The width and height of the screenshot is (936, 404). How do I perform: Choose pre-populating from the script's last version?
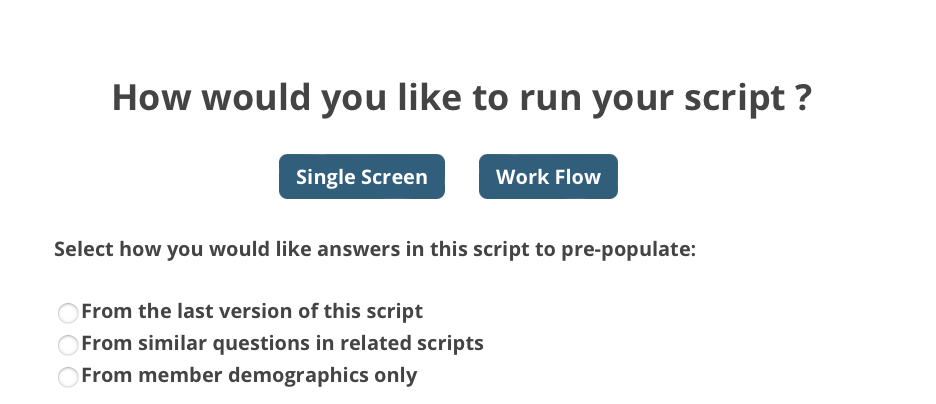click(x=68, y=313)
